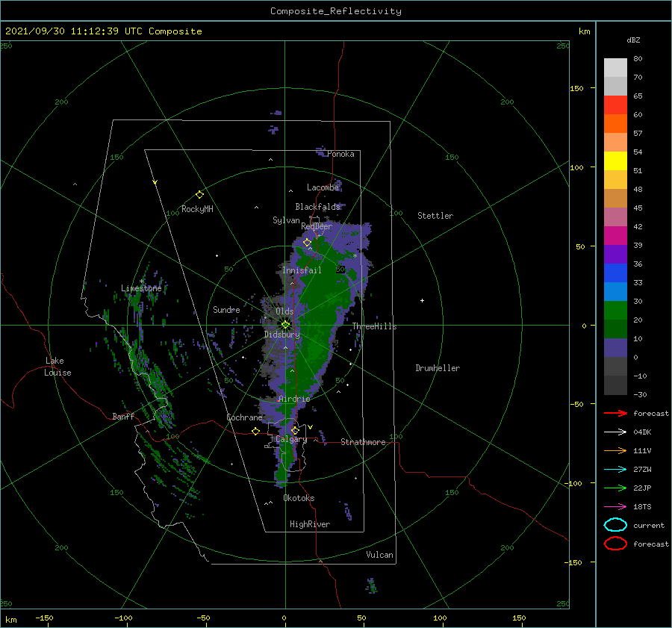Click the Okotoks label
672x628 pixels.
click(x=299, y=498)
